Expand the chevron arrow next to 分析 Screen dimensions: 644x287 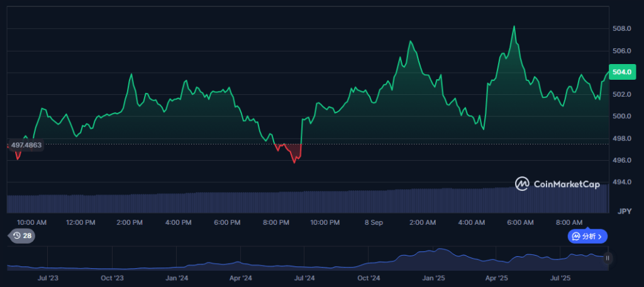tap(600, 237)
